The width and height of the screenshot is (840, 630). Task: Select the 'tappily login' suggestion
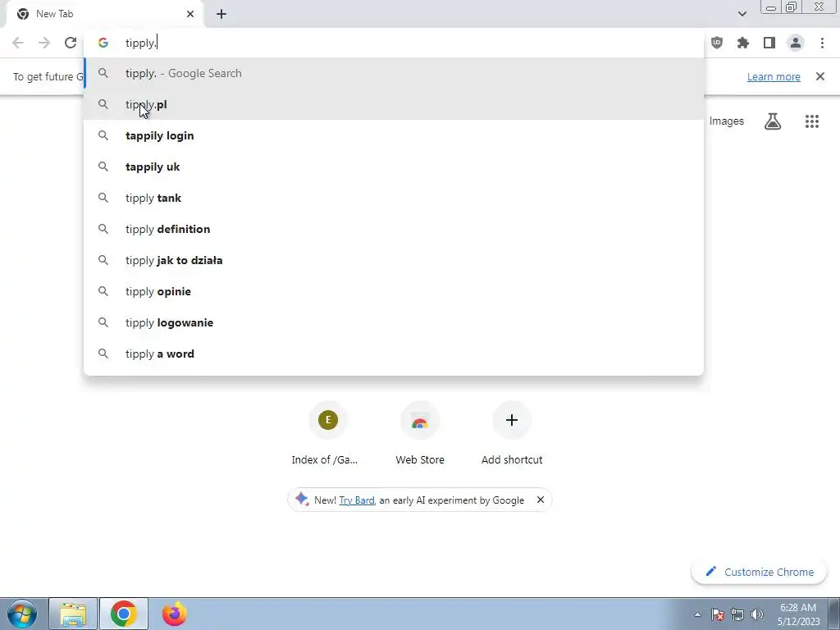394,135
